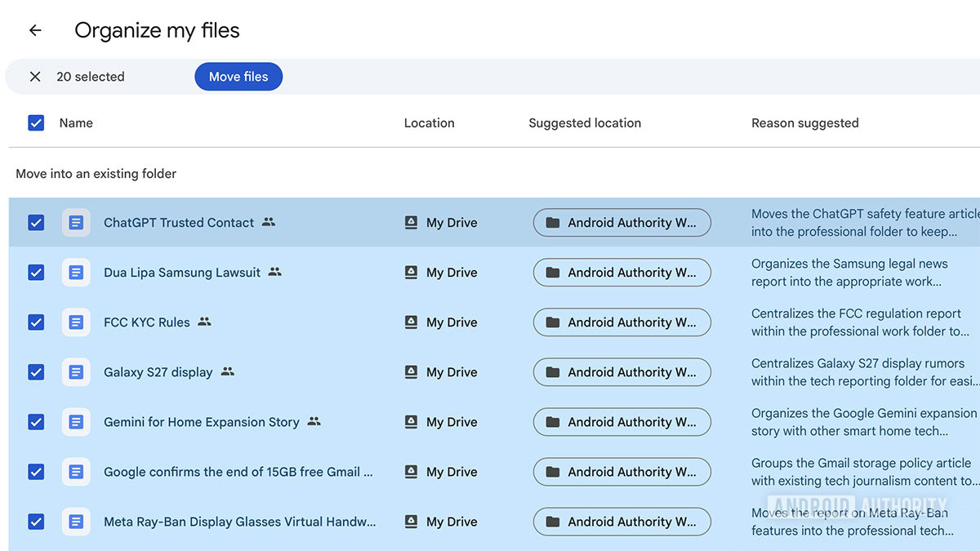Click the shared-people icon next to Dua Lipa Samsung Lawsuit

(x=275, y=272)
